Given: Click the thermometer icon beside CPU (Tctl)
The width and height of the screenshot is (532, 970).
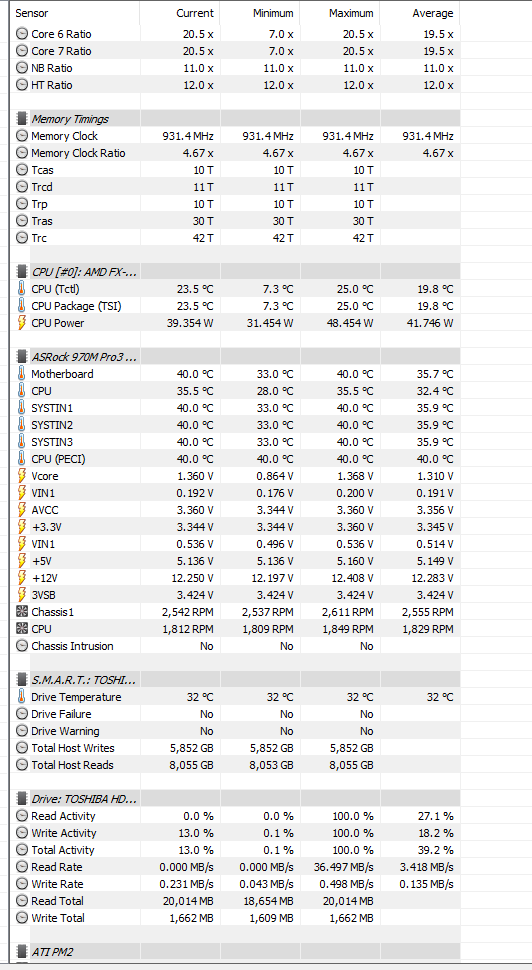Looking at the screenshot, I should 22,289.
